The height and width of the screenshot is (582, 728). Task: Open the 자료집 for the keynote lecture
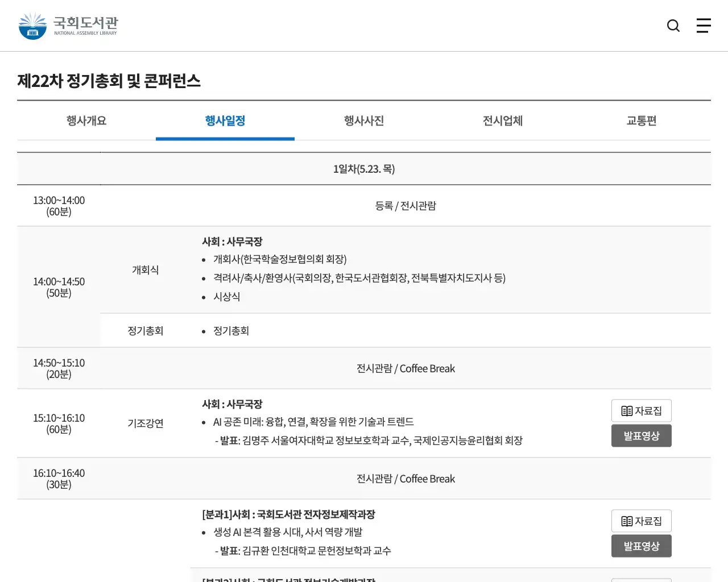(642, 410)
